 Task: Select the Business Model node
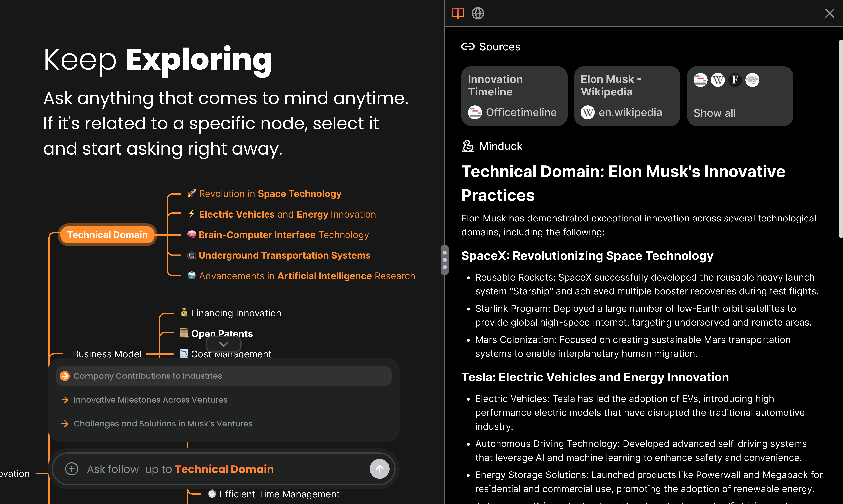coord(107,354)
